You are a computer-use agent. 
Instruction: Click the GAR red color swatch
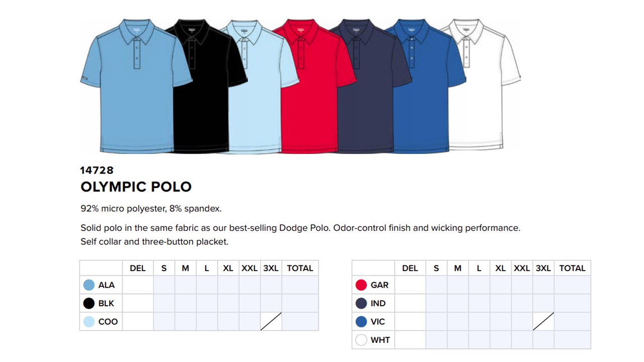point(361,285)
